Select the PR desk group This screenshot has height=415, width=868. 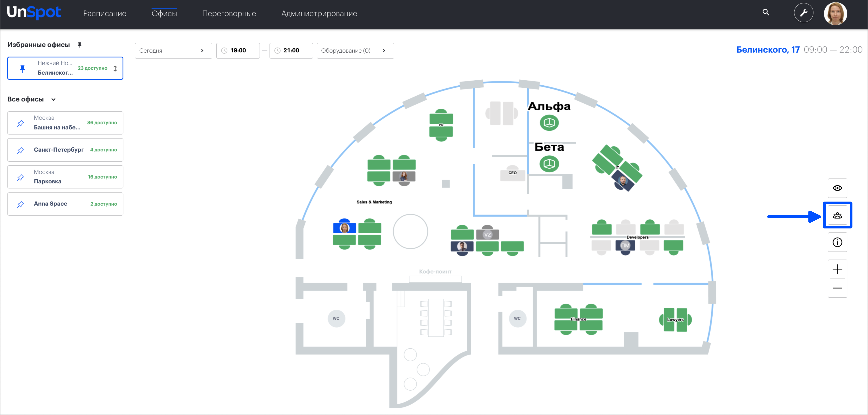(x=441, y=125)
